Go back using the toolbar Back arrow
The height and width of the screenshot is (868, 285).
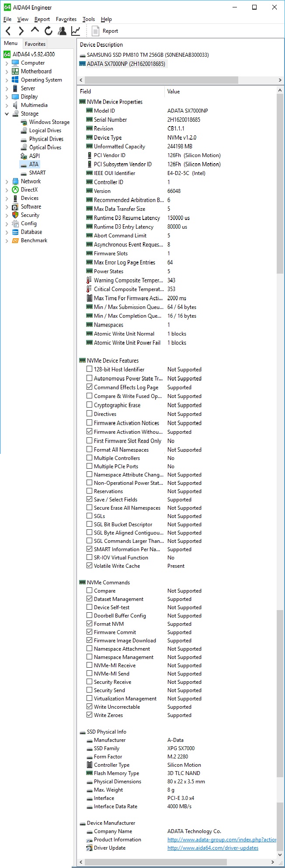pyautogui.click(x=8, y=31)
